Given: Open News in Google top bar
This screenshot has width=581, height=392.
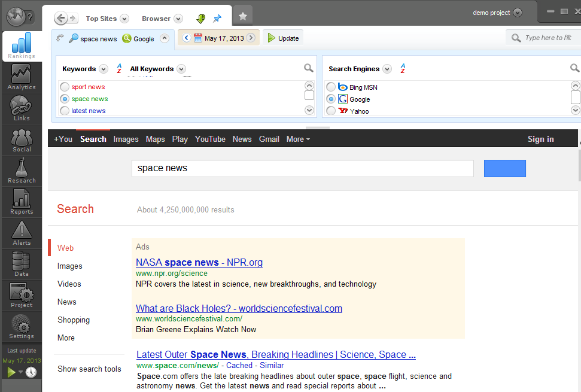Looking at the screenshot, I should click(x=242, y=139).
